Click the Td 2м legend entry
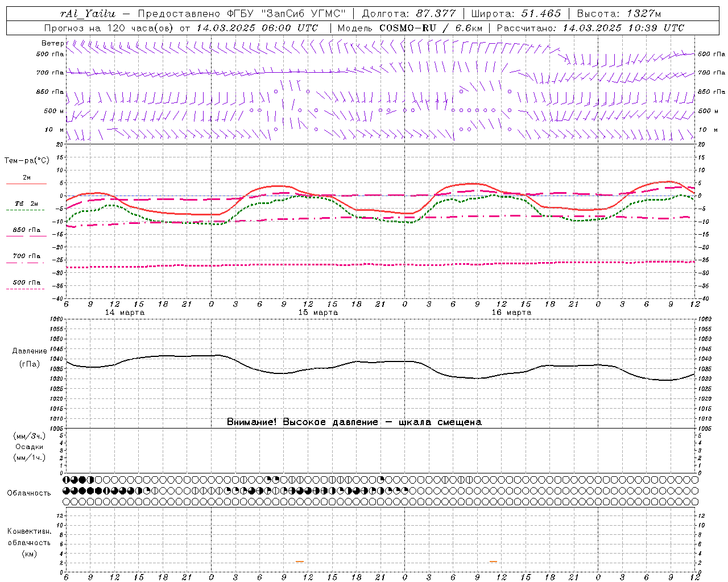The width and height of the screenshot is (728, 582). 27,203
